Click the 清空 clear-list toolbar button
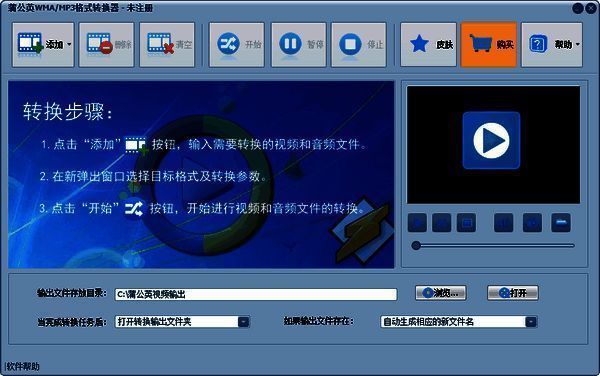This screenshot has width=600, height=376. 167,44
